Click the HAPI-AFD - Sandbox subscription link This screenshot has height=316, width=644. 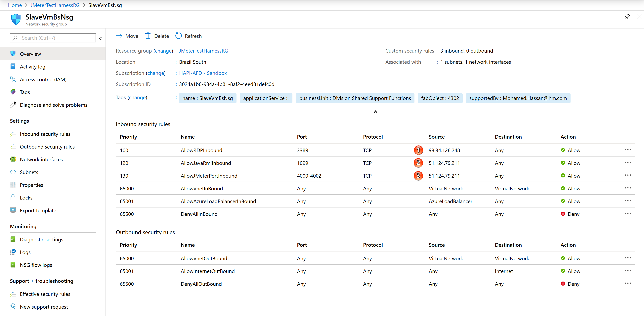pos(203,73)
